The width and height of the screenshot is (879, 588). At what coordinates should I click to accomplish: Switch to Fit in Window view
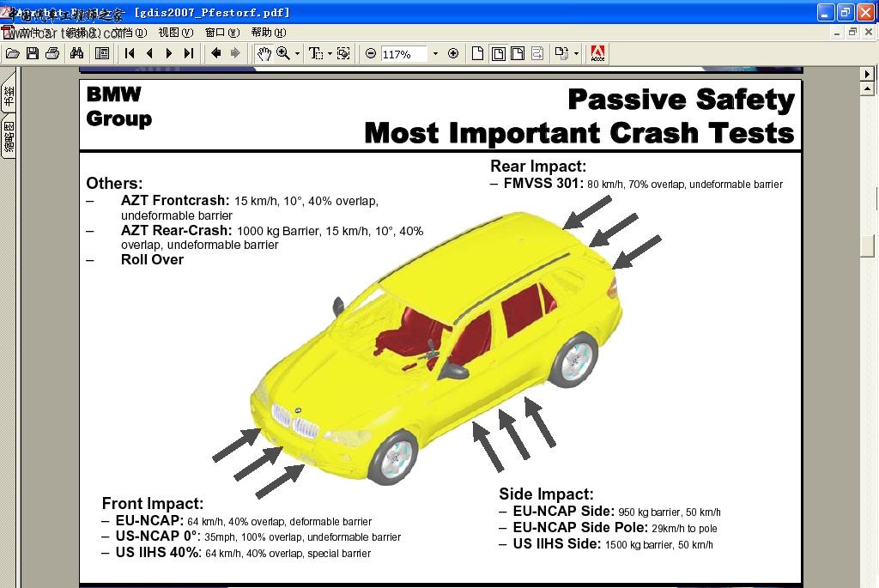pyautogui.click(x=499, y=54)
